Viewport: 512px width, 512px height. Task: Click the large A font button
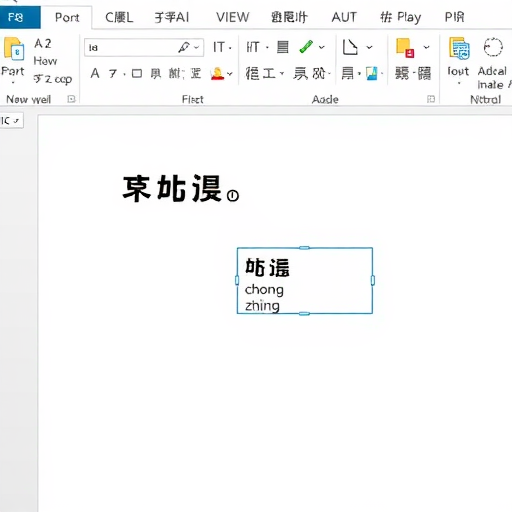[95, 73]
